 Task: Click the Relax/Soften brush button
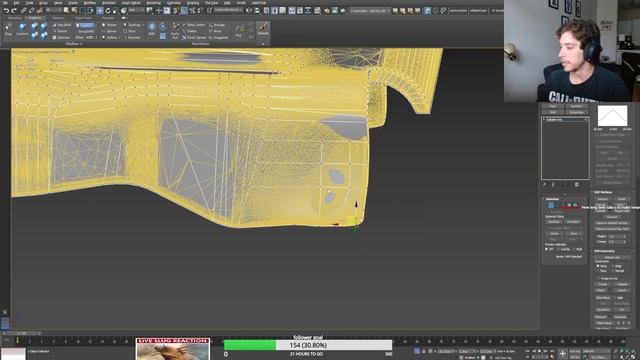(195, 25)
